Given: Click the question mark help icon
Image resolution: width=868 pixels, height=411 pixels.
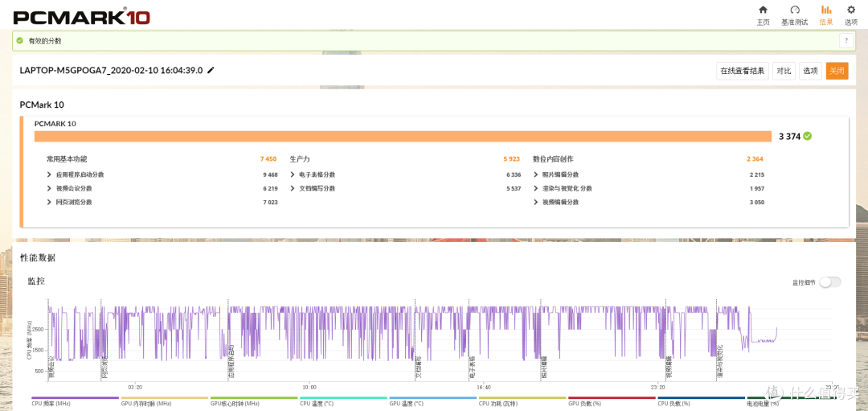Looking at the screenshot, I should click(x=846, y=40).
